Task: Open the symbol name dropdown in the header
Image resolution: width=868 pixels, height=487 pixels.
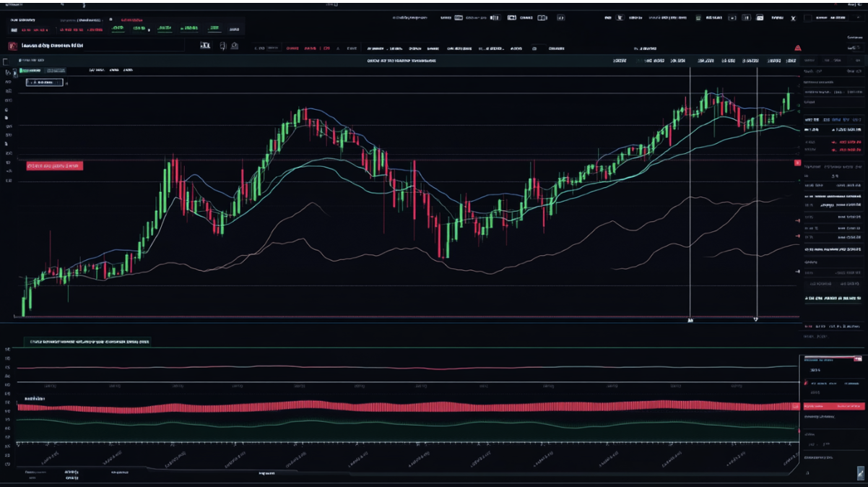Action: (52, 46)
